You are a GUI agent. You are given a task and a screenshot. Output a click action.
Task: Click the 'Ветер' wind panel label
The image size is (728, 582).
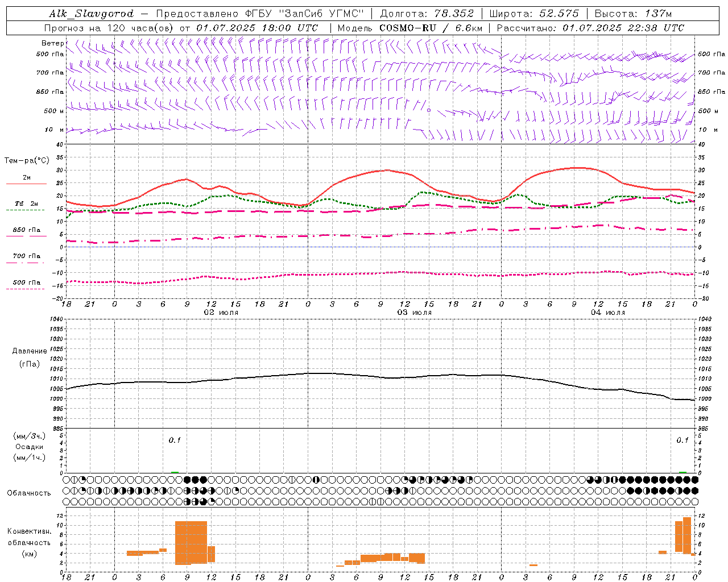tap(52, 43)
